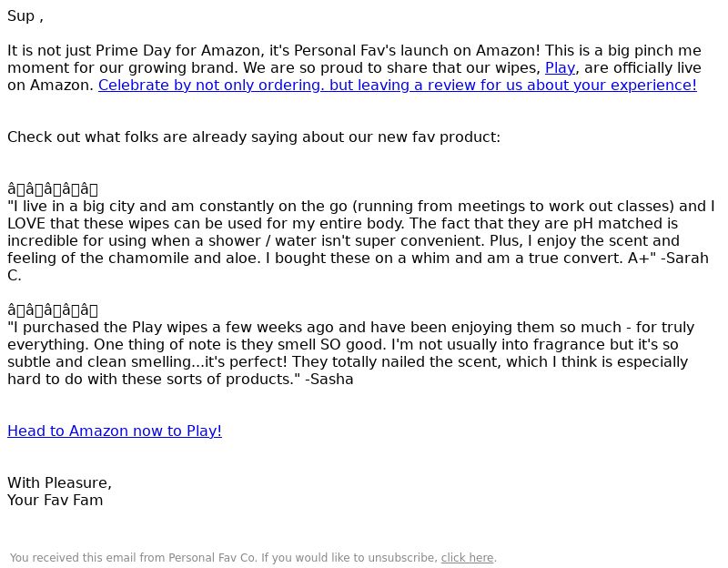Click the 'click here' unsubscribe link
Screen dimensions: 728x568
(467, 558)
